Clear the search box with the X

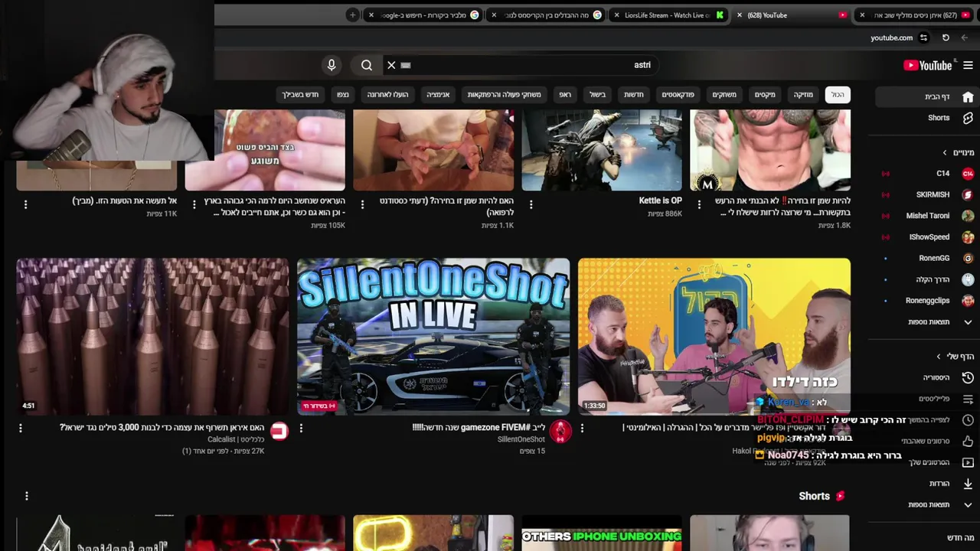[x=391, y=66]
